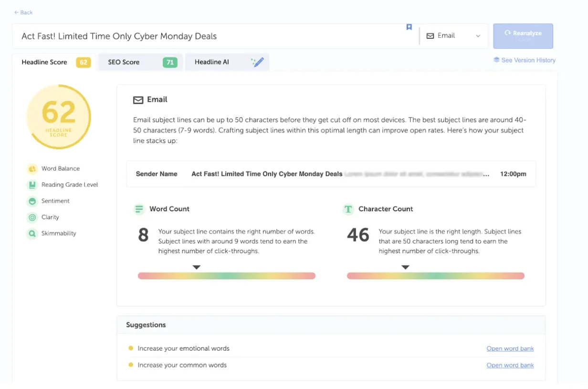Open the Email type dropdown
Viewport: 588px width, 389px height.
tap(453, 36)
